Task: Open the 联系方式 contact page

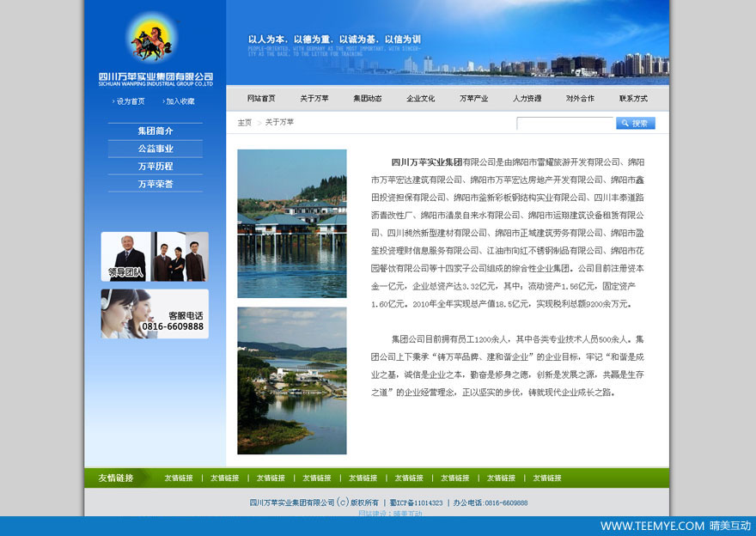Action: coord(633,99)
